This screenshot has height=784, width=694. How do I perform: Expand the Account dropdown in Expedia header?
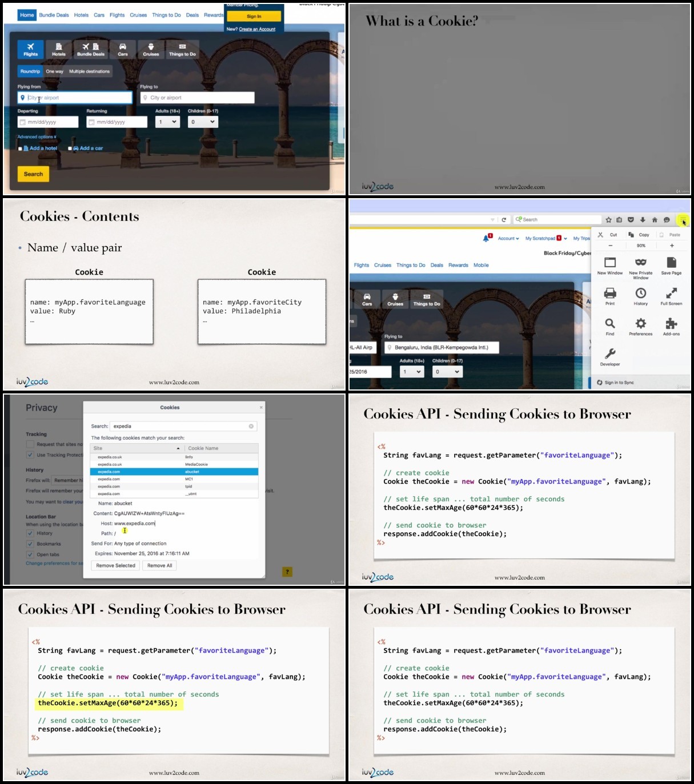508,239
